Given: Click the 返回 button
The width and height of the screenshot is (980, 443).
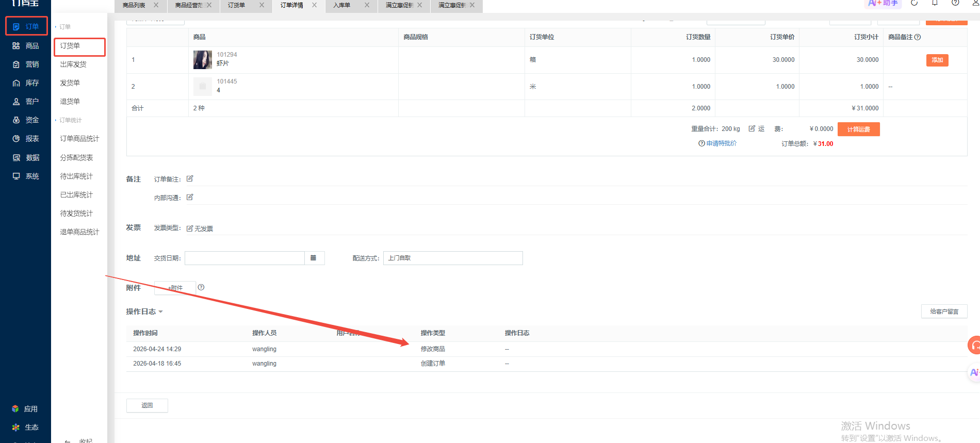Looking at the screenshot, I should click(x=147, y=405).
